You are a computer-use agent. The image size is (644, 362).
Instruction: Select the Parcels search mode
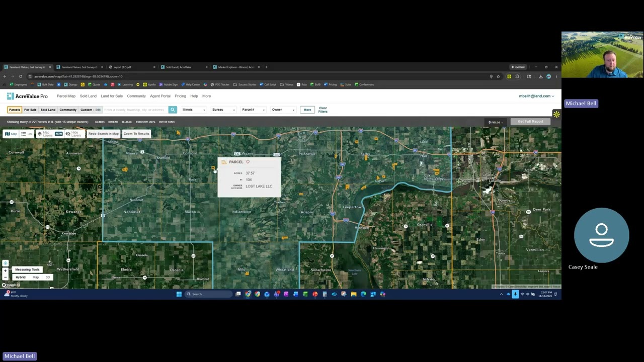(15, 110)
